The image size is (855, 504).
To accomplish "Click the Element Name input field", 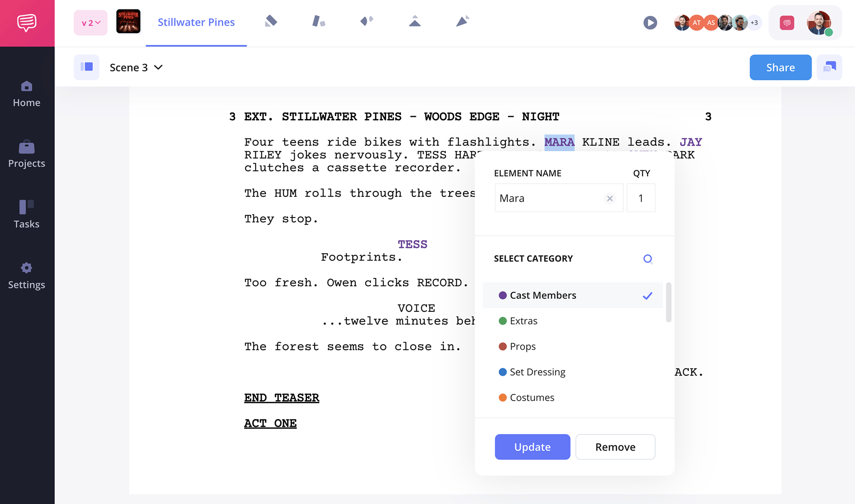I will tap(559, 198).
